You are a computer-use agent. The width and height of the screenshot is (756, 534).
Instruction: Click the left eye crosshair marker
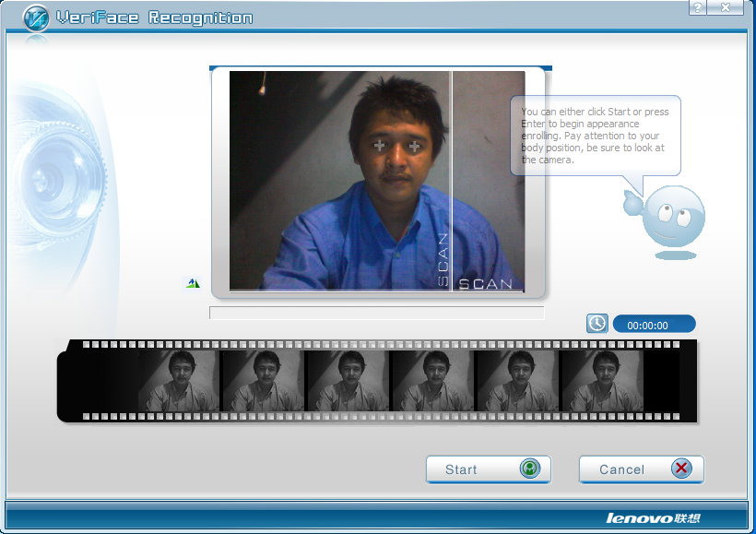tap(380, 145)
